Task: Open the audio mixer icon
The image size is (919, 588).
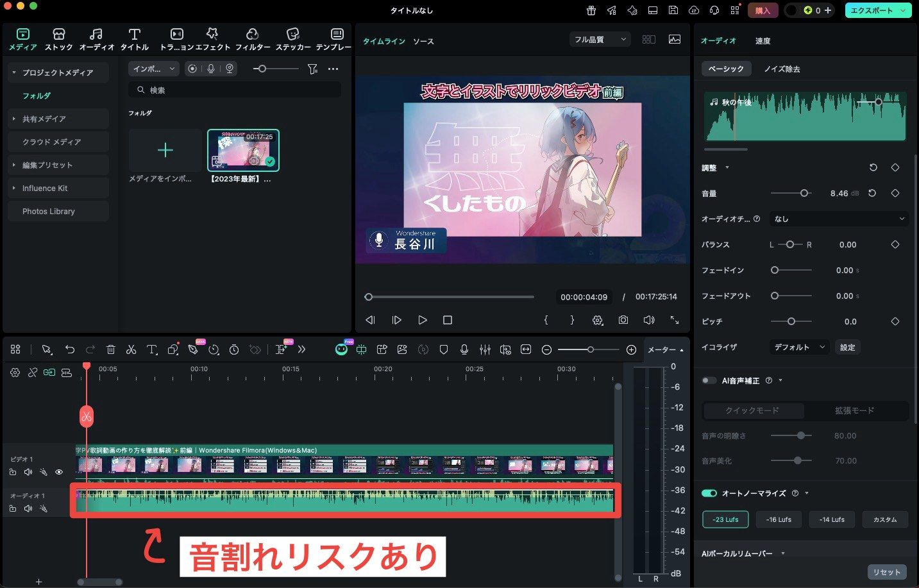Action: [485, 349]
